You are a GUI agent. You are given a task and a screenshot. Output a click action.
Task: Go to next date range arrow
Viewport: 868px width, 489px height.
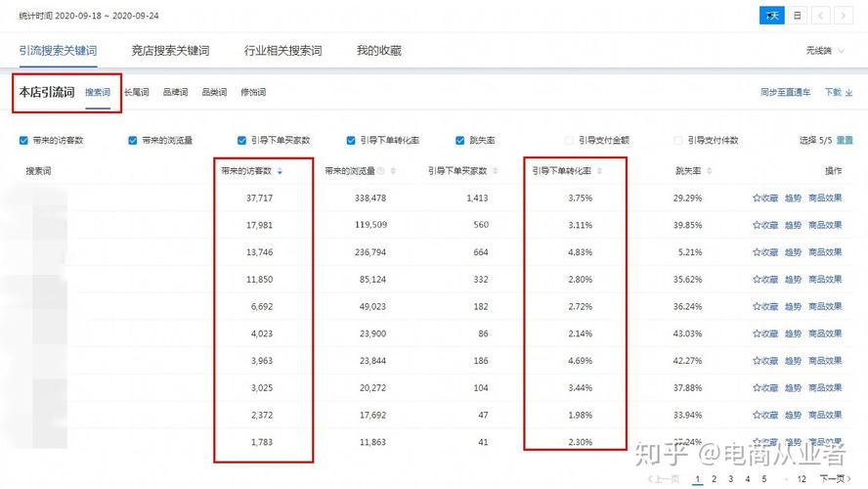[844, 16]
